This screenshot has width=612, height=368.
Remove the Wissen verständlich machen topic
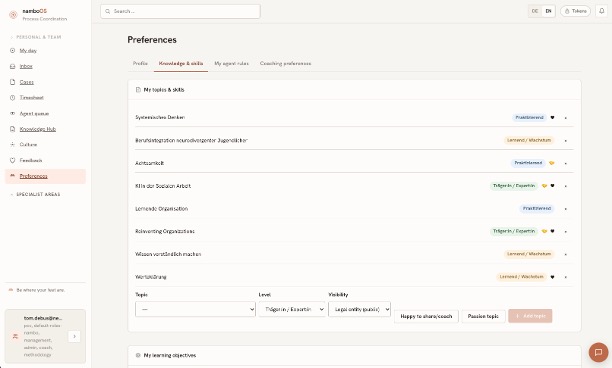click(566, 254)
